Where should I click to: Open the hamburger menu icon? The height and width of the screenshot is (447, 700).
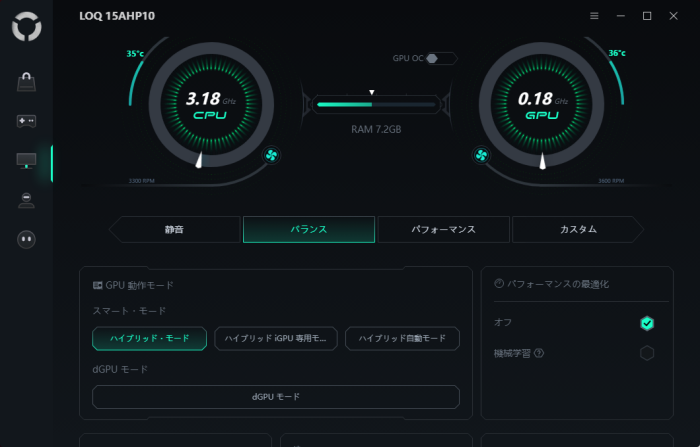[594, 16]
